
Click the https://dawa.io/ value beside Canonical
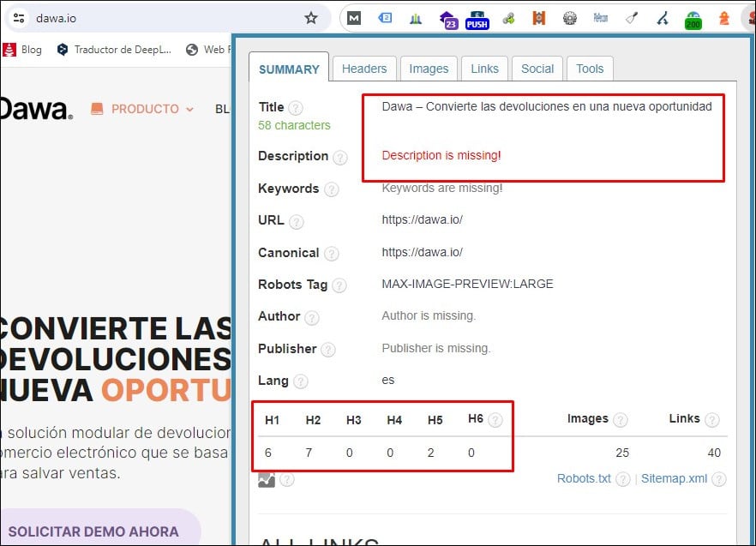point(423,252)
